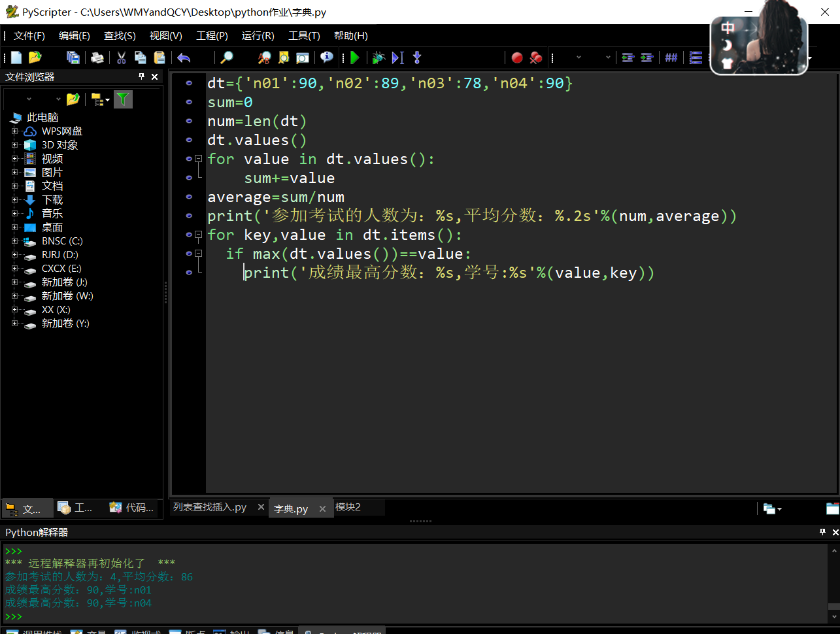This screenshot has width=840, height=634.
Task: Pin the Python解释器 panel
Action: click(x=822, y=532)
